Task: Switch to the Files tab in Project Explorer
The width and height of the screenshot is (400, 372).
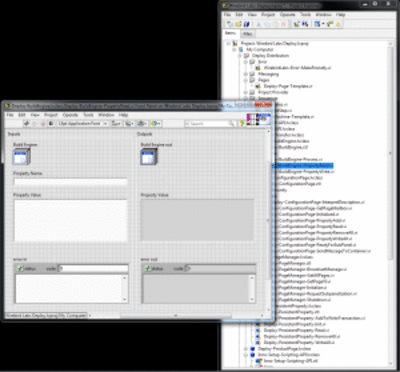Action: click(x=247, y=34)
